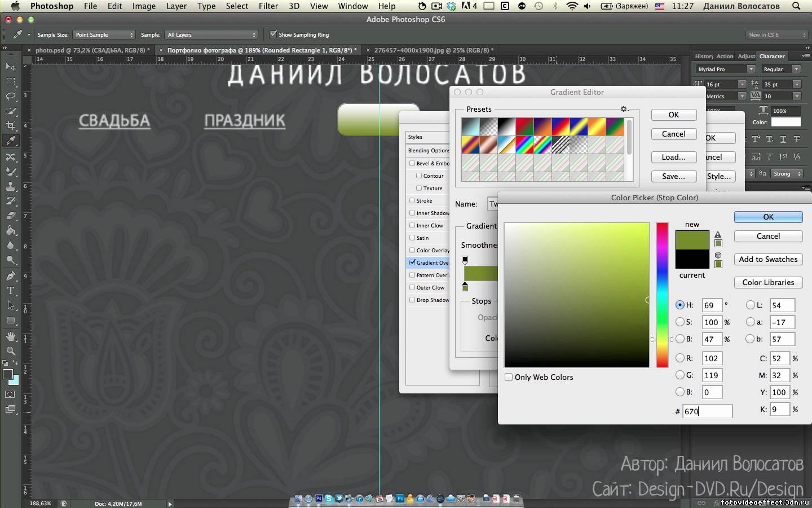Expand the Sample All Layers dropdown
Viewport: 812px width, 508px height.
[211, 35]
